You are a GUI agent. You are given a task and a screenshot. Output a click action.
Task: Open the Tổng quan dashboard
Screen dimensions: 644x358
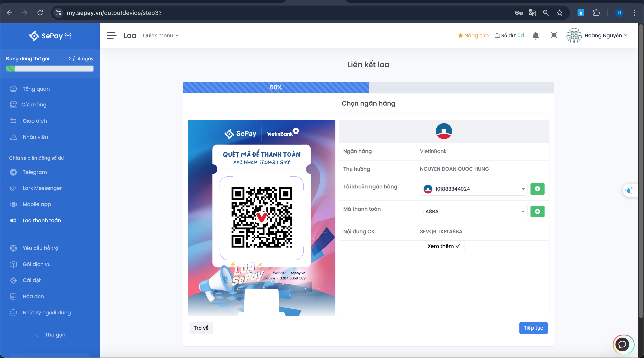36,89
